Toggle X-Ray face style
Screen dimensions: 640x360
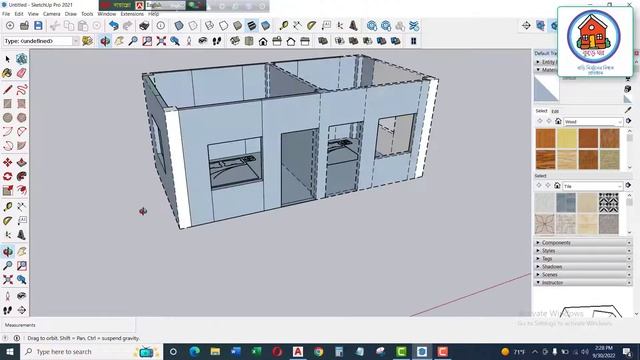(179, 26)
